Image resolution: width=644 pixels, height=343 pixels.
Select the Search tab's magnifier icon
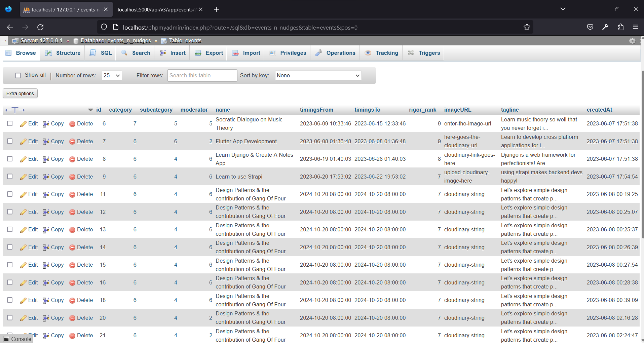124,53
